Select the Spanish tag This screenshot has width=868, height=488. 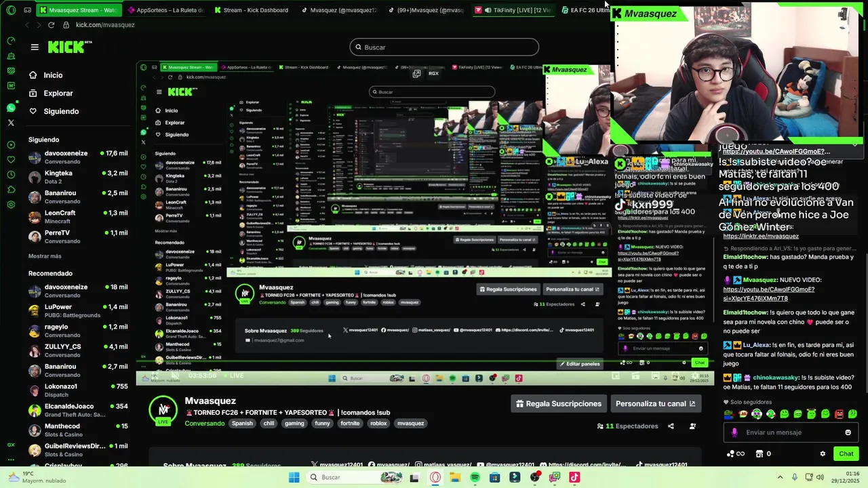[242, 424]
